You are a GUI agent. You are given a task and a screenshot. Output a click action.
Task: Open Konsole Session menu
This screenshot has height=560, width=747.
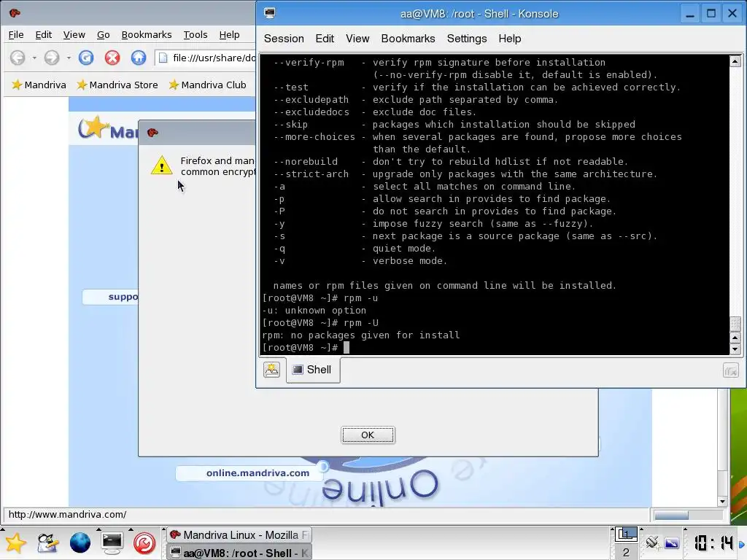pos(284,39)
